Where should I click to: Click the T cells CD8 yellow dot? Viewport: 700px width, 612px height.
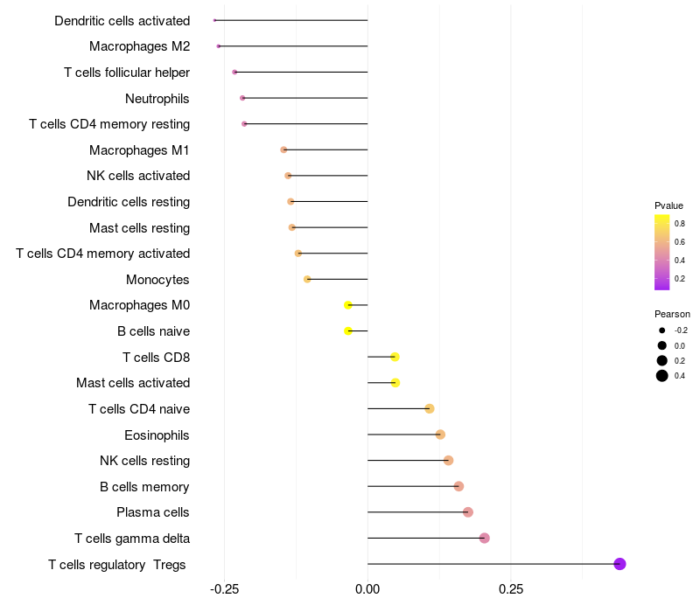tap(395, 357)
